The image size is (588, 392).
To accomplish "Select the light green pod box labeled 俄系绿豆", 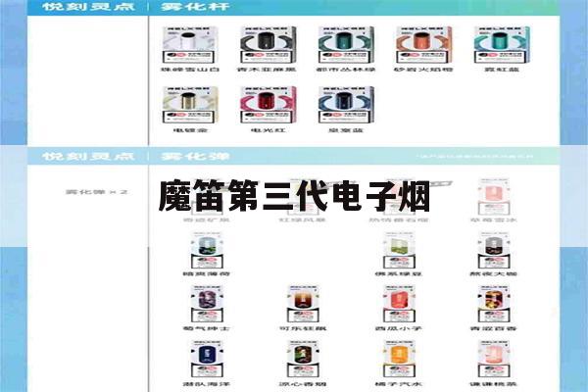I will pyautogui.click(x=399, y=250).
